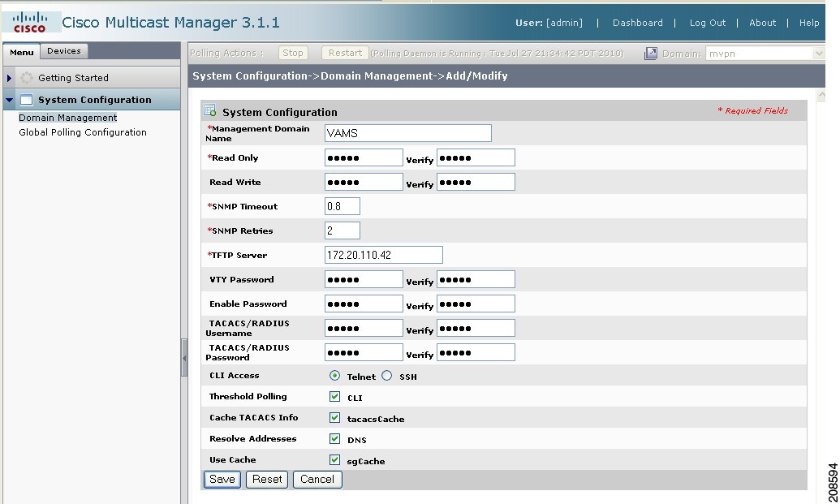Image resolution: width=840 pixels, height=504 pixels.
Task: Click the Read Only password field
Action: pyautogui.click(x=364, y=157)
